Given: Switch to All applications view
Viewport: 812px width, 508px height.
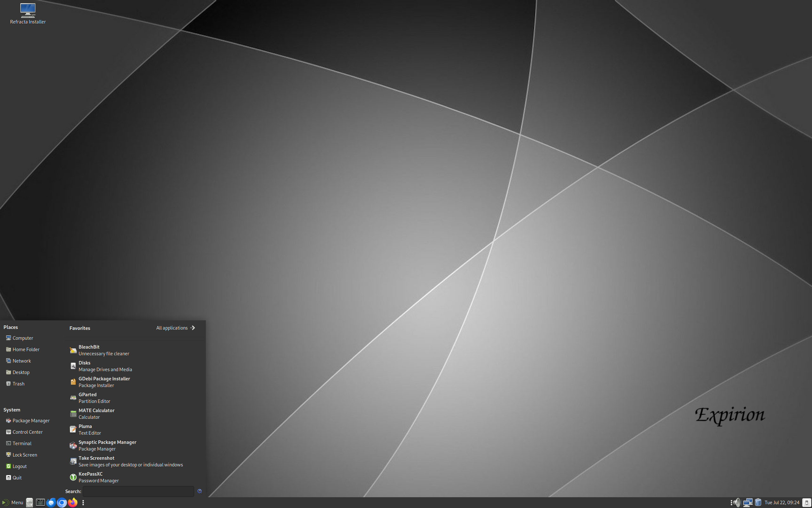Looking at the screenshot, I should pyautogui.click(x=175, y=328).
